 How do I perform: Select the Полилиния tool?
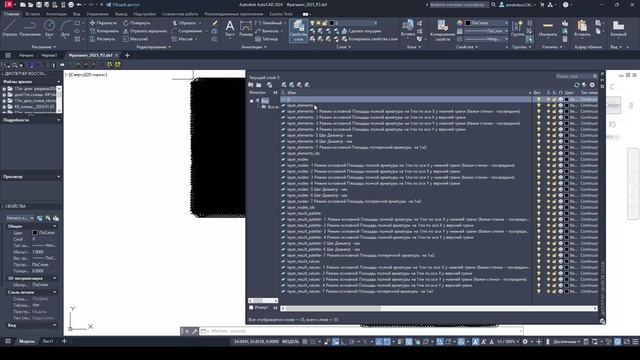point(29,29)
